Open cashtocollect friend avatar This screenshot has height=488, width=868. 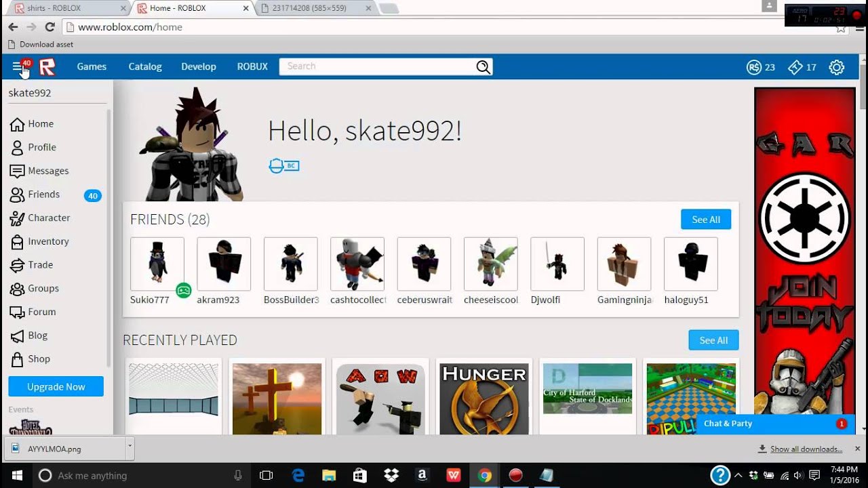[357, 264]
